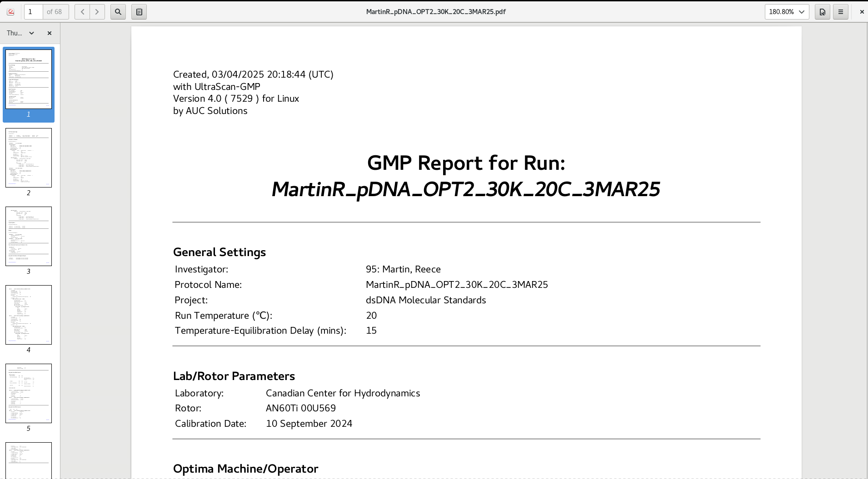868x479 pixels.
Task: Select the page 2 thumbnail
Action: point(28,158)
